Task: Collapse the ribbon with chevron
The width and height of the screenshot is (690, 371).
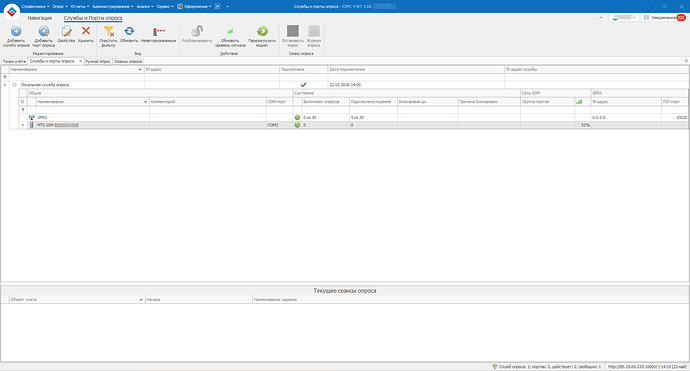Action: (x=601, y=18)
